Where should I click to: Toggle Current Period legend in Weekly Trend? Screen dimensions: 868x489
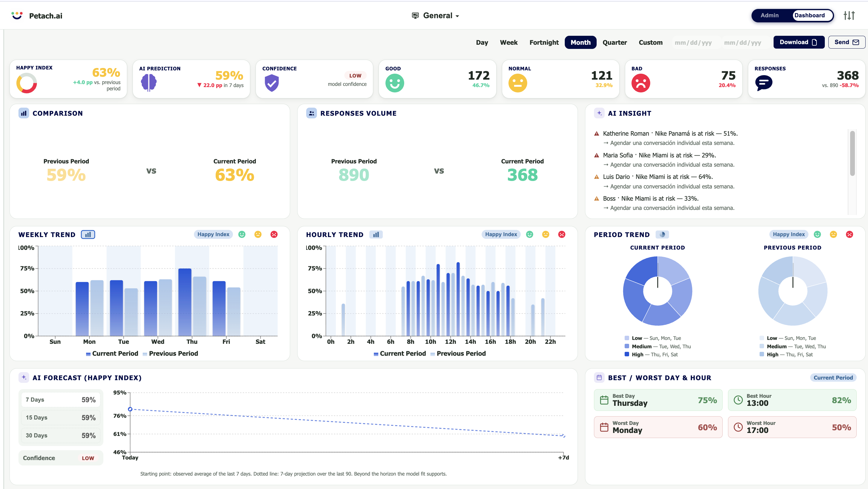(112, 353)
